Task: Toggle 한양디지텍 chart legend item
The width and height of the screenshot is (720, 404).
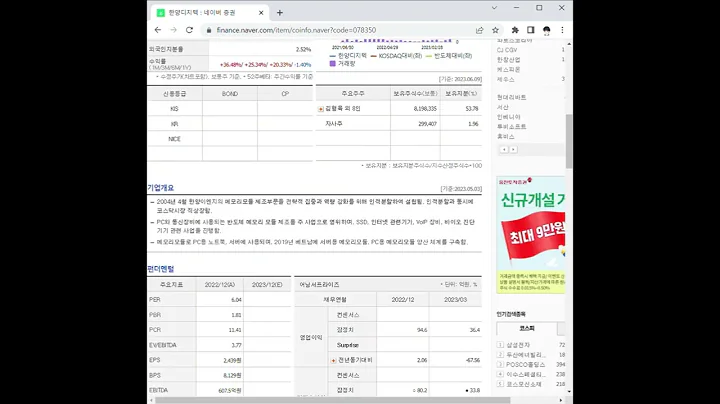Action: click(x=349, y=56)
